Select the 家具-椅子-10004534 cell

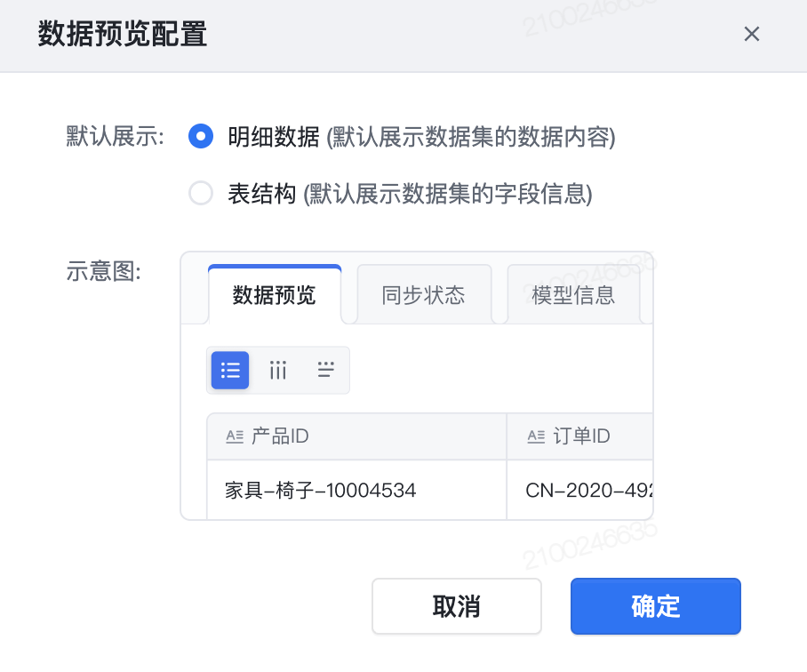click(x=320, y=489)
